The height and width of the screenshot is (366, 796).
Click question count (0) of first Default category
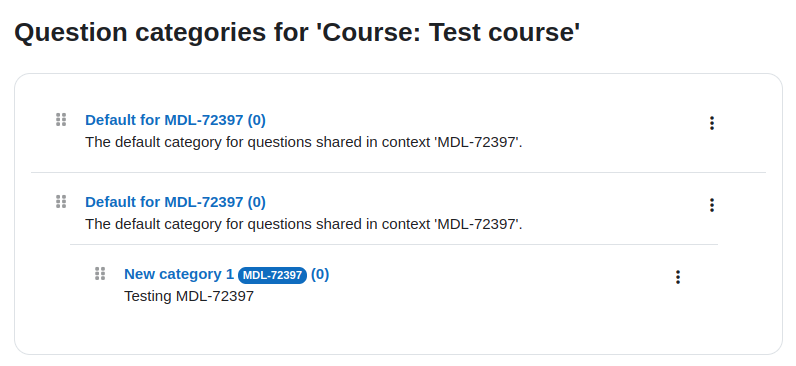coord(256,120)
